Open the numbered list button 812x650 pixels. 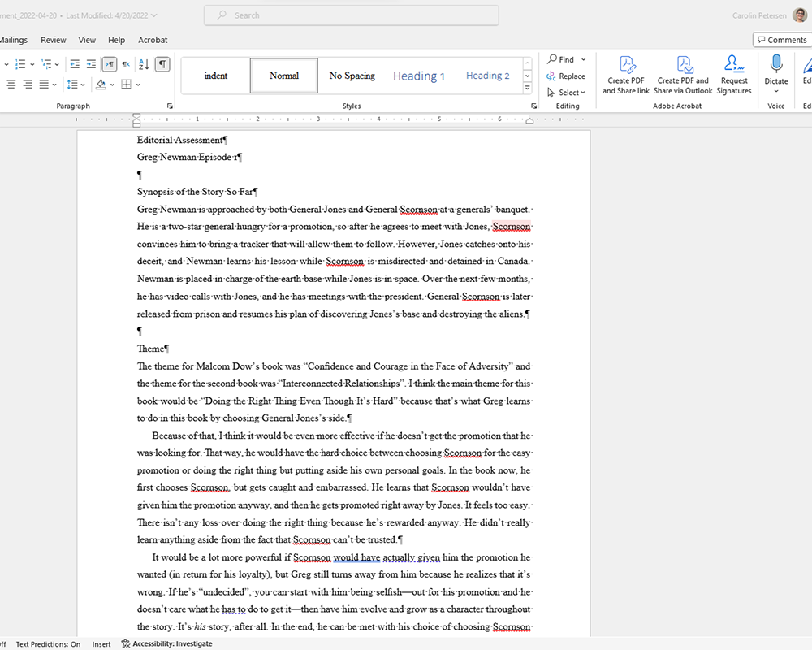tap(20, 64)
